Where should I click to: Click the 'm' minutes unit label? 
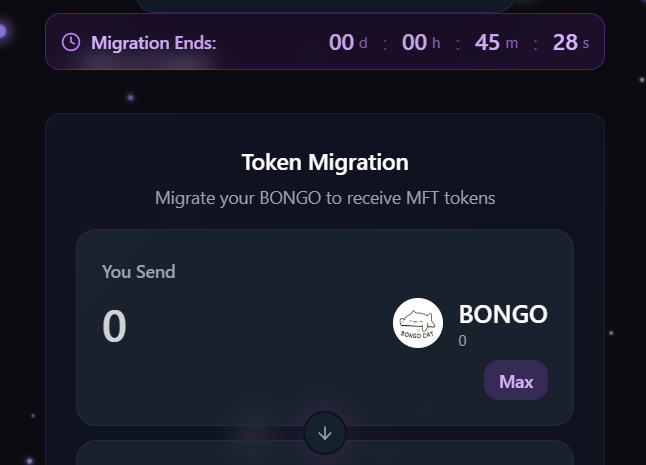[x=511, y=43]
